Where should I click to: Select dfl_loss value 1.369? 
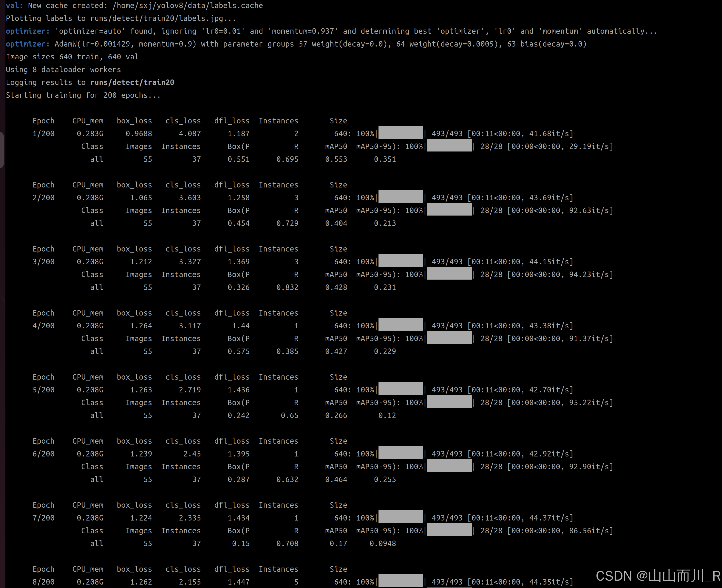[239, 262]
